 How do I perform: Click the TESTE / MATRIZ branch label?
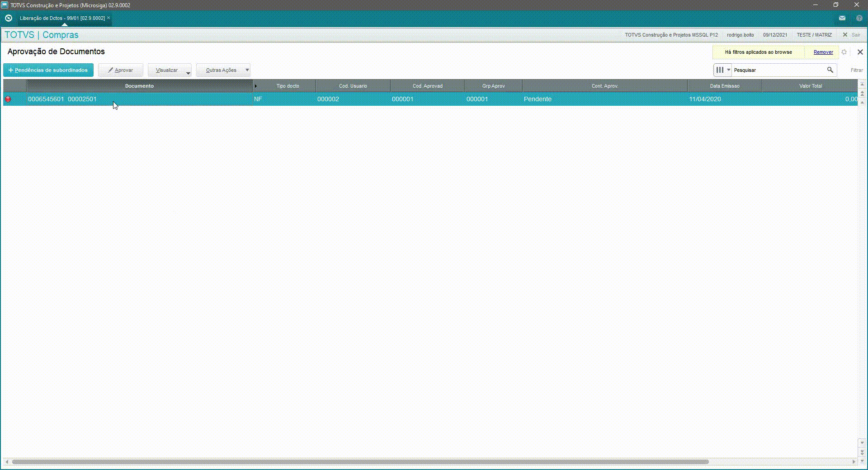(814, 35)
